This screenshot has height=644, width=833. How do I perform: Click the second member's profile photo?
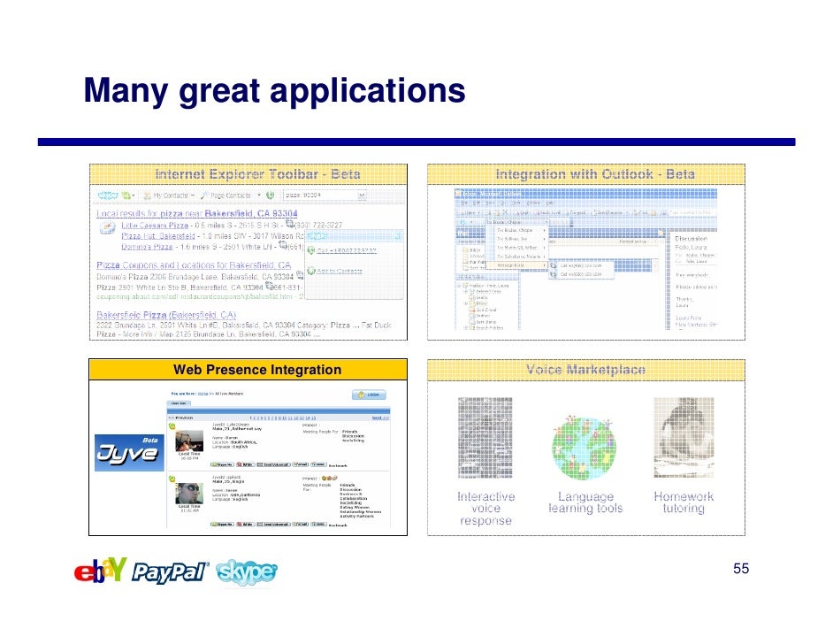pyautogui.click(x=189, y=493)
